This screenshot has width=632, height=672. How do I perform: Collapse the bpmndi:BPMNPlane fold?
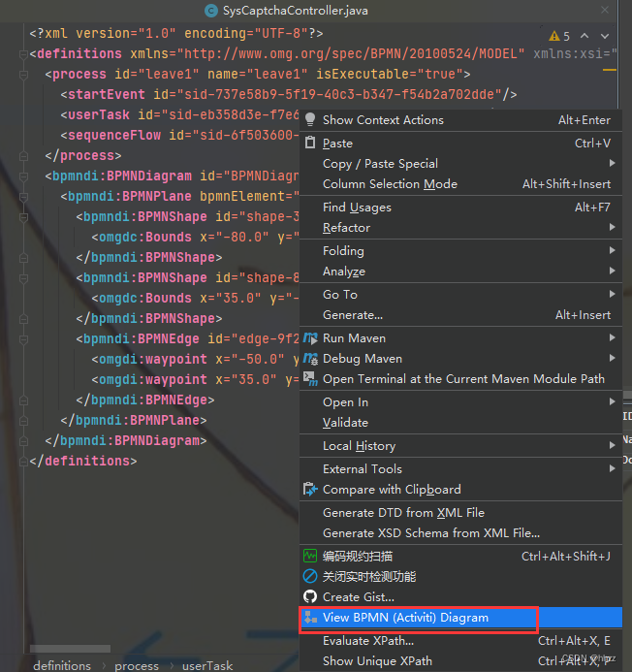(x=23, y=197)
